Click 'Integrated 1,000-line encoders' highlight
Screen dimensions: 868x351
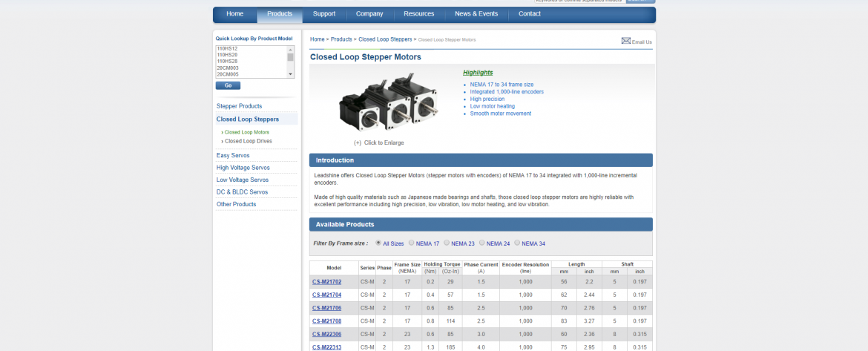coord(507,92)
